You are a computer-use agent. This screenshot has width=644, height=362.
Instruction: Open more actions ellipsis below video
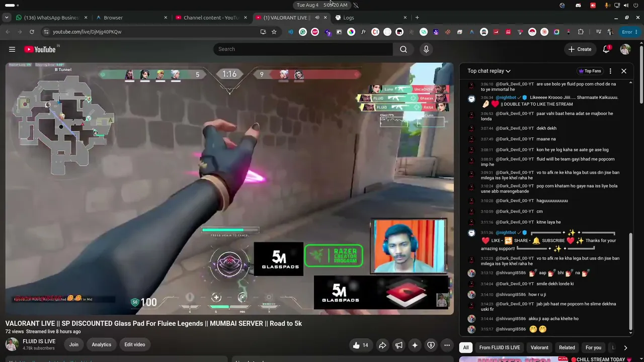pos(447,345)
